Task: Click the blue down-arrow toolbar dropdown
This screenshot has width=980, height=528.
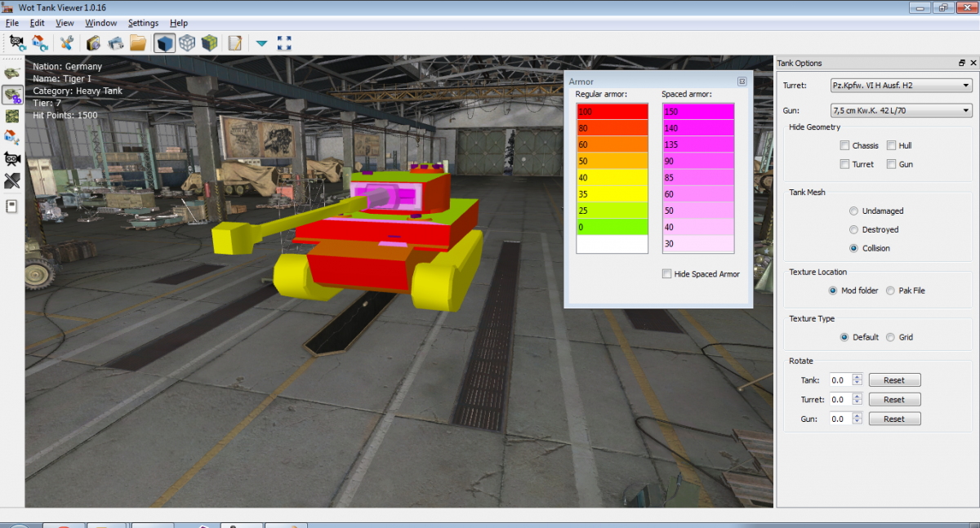Action: pyautogui.click(x=261, y=43)
